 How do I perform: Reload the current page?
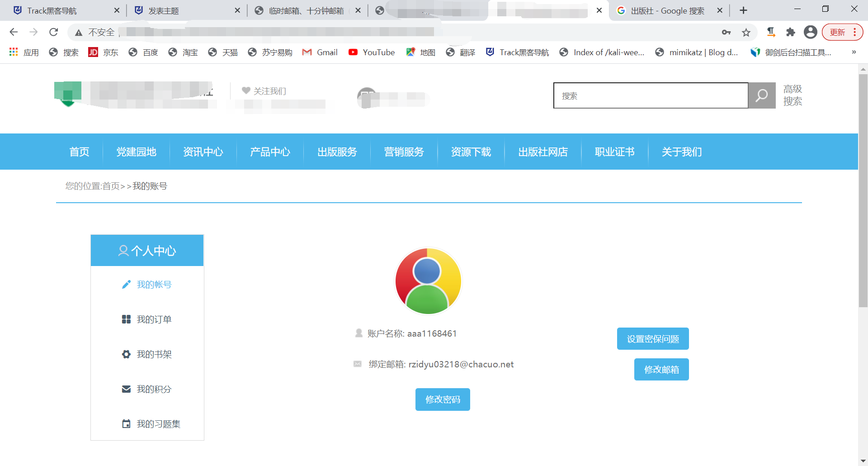pyautogui.click(x=53, y=32)
